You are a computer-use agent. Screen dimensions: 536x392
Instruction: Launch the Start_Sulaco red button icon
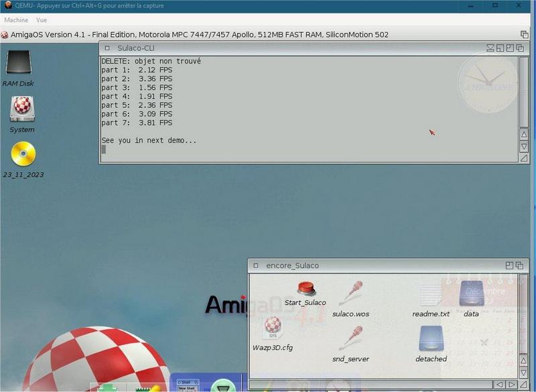(306, 289)
